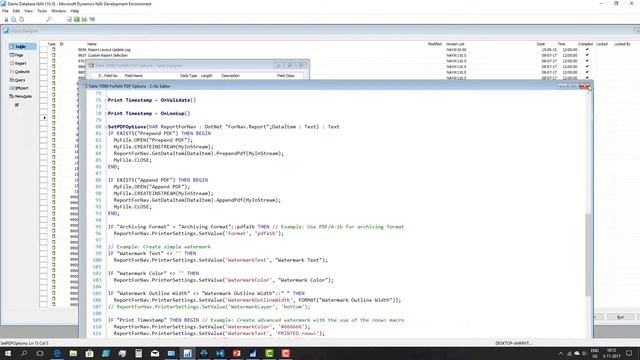This screenshot has width=640, height=360.
Task: Click Field Name header in Table Designer
Action: tap(133, 76)
